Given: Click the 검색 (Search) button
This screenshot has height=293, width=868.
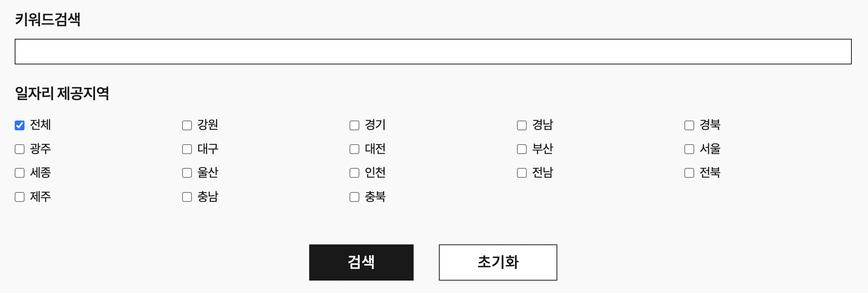Looking at the screenshot, I should click(361, 262).
